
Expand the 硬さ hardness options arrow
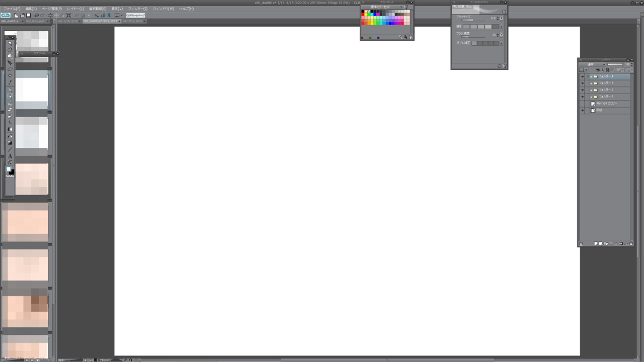(501, 27)
